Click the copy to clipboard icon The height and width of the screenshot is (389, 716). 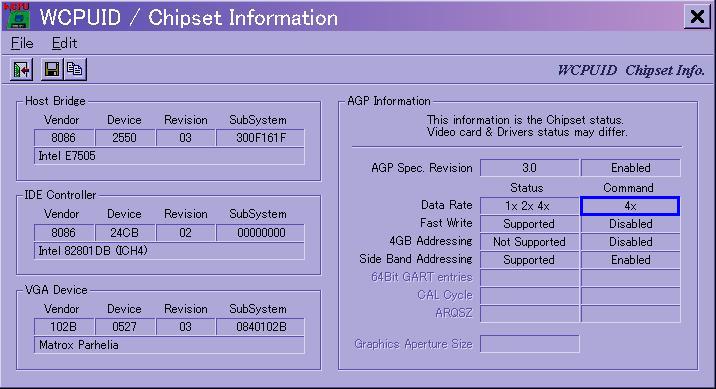point(75,69)
